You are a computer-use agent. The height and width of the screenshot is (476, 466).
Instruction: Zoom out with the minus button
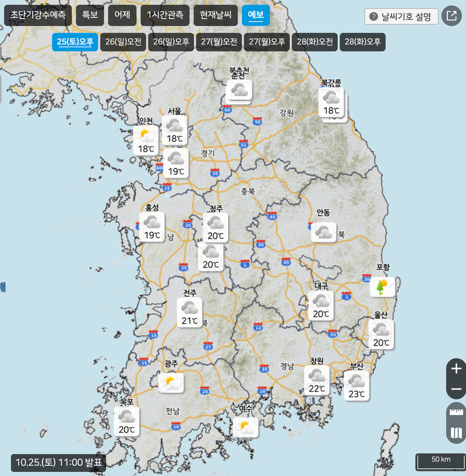pyautogui.click(x=456, y=389)
